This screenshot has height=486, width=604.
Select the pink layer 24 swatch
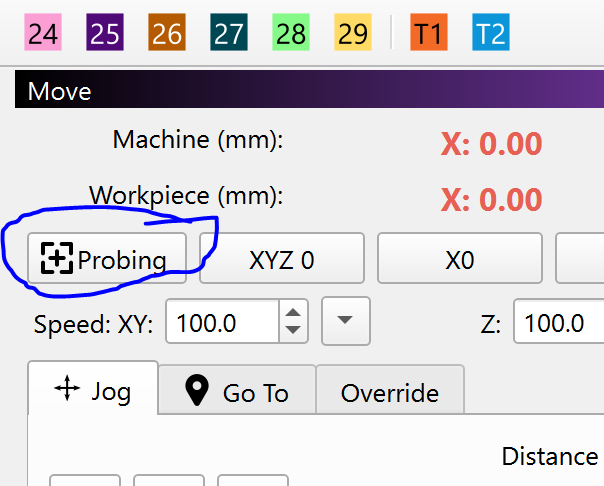(x=43, y=34)
